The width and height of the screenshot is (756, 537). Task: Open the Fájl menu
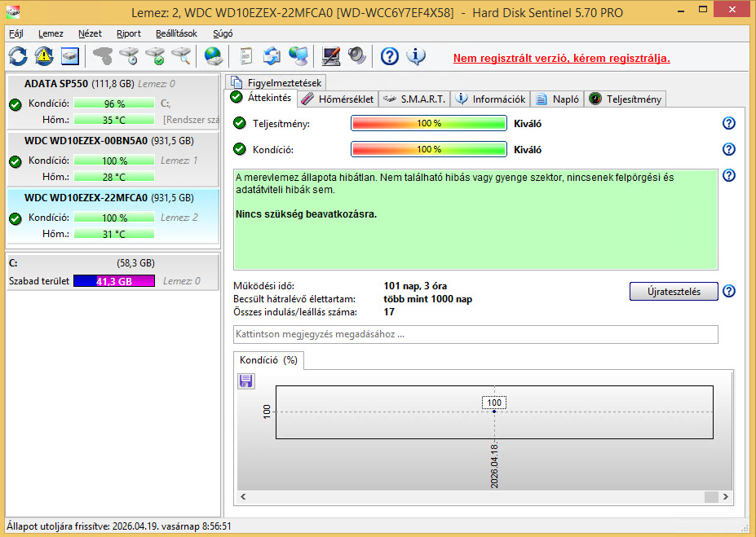(16, 33)
